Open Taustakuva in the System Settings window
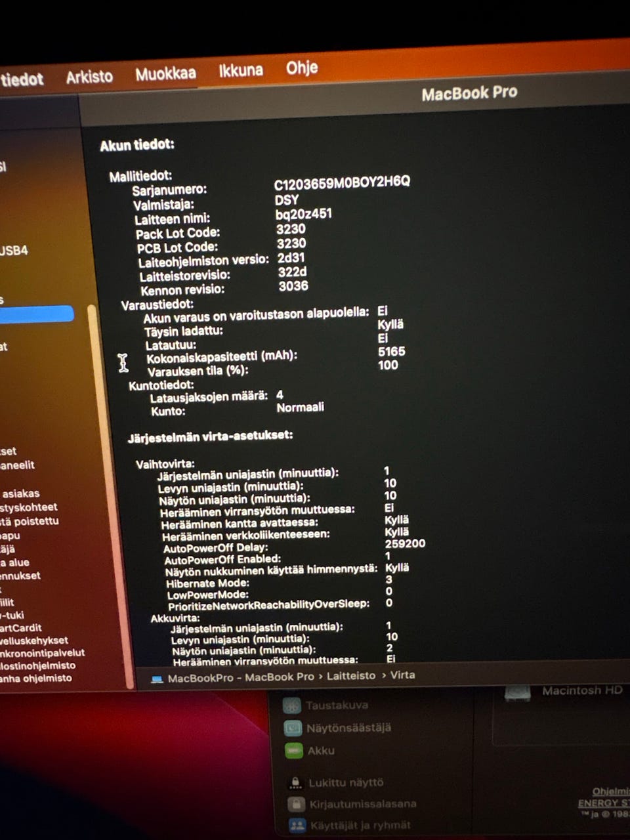 [x=337, y=705]
